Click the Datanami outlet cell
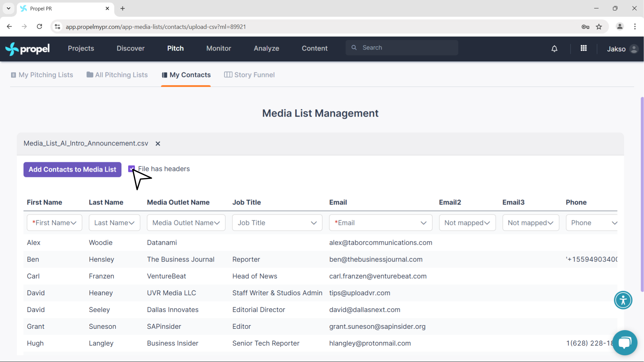644x362 pixels. pyautogui.click(x=162, y=243)
